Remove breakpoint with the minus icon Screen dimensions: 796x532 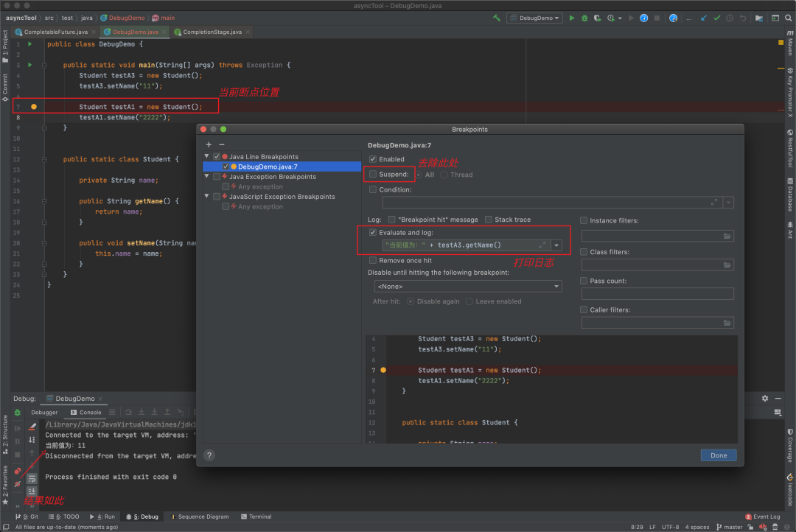point(222,144)
